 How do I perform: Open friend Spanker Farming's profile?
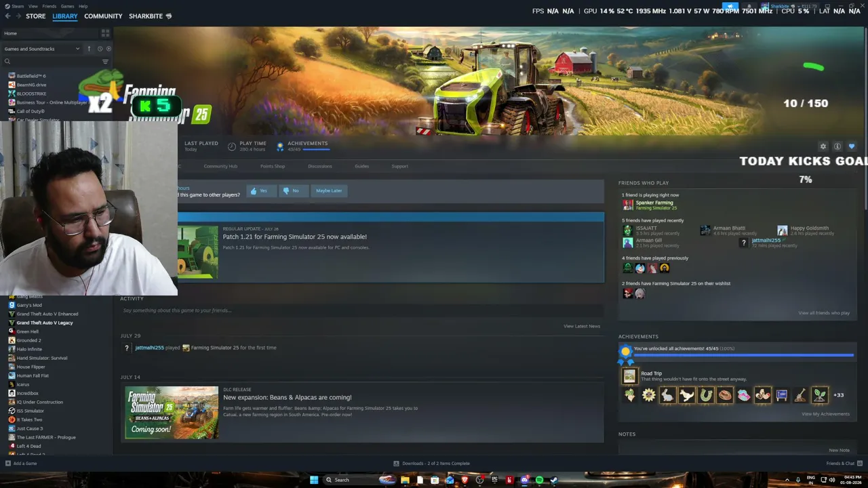pyautogui.click(x=654, y=203)
